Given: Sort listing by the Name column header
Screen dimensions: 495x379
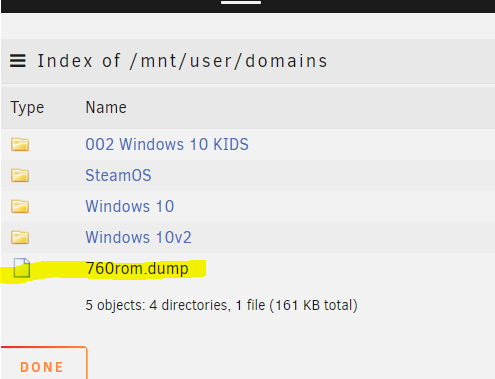Looking at the screenshot, I should click(x=106, y=107).
